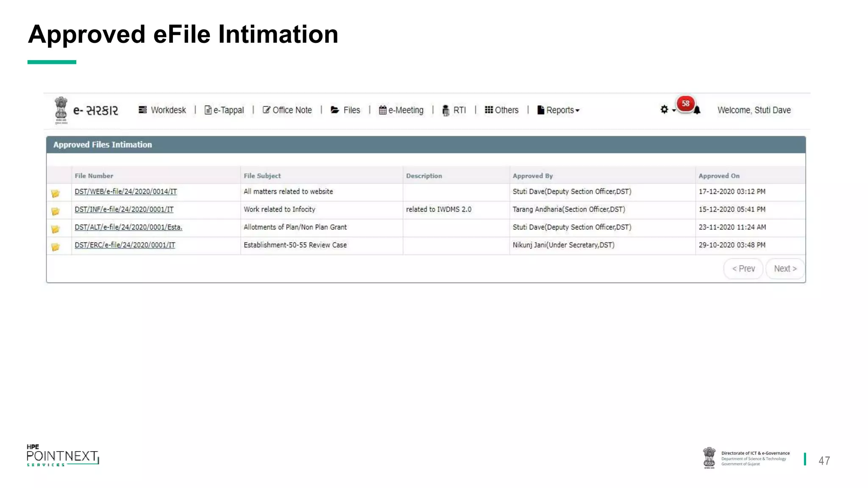Go to the Next page

point(785,269)
